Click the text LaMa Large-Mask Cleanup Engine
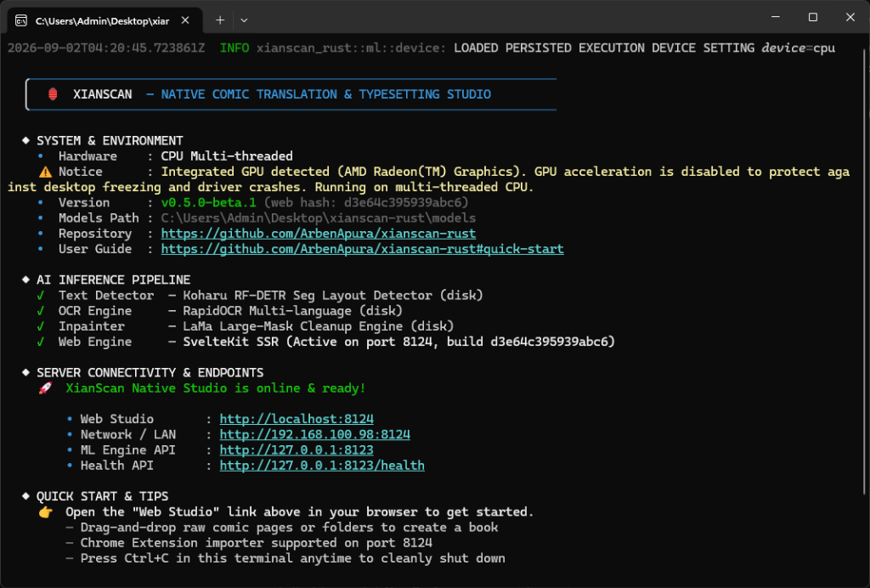Image resolution: width=870 pixels, height=588 pixels. click(293, 327)
